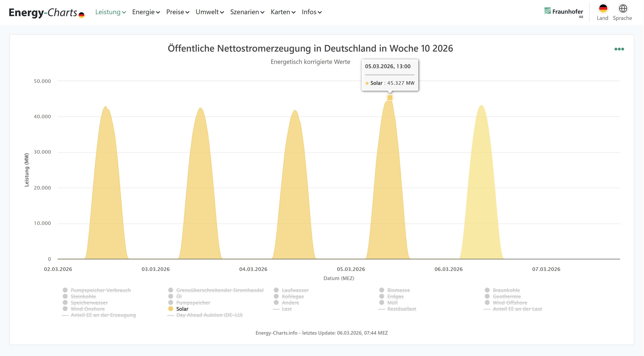Click the Erdgas legend label
Screen dimensions: 644x356
pos(395,297)
